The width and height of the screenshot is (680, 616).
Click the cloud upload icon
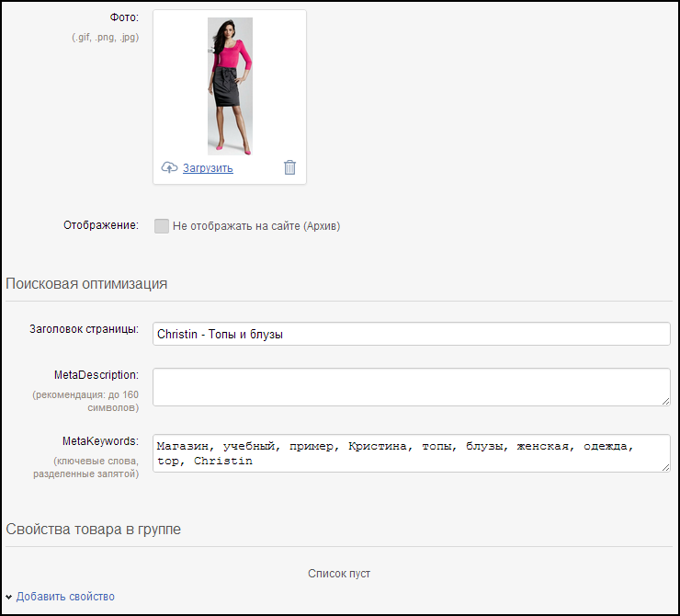[170, 167]
